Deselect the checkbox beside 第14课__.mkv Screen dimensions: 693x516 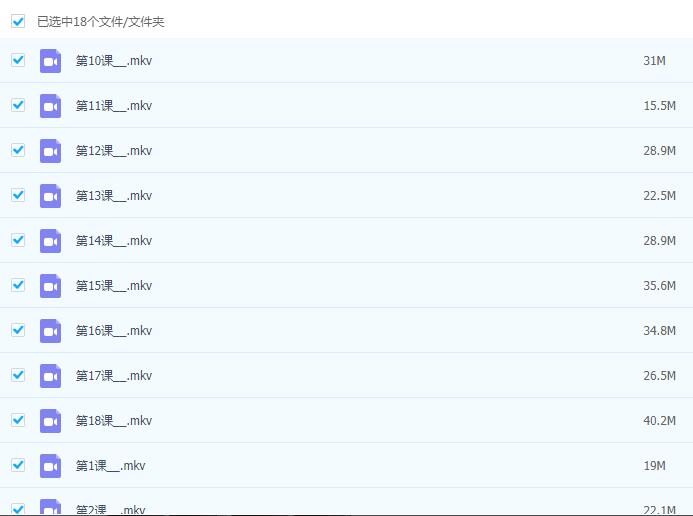(x=18, y=240)
